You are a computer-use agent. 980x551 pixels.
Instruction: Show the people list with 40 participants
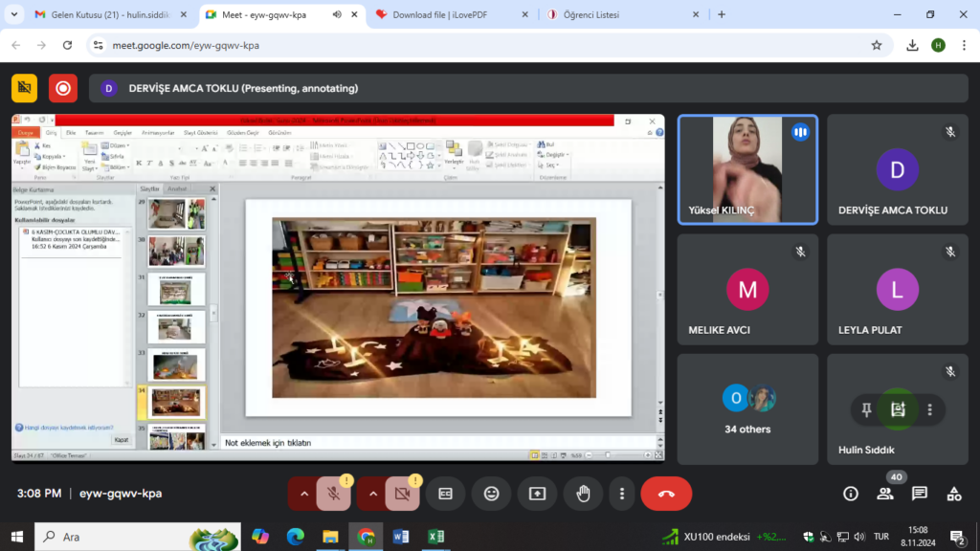click(885, 494)
